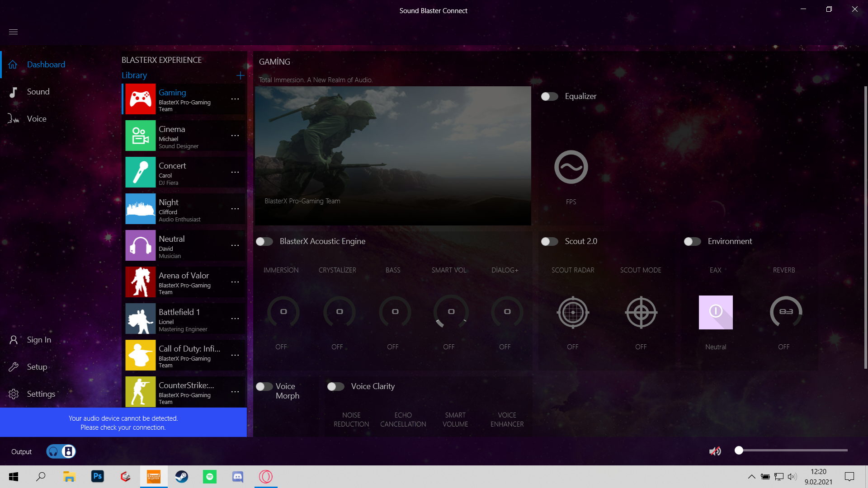Switch Output between headphones and speakers
The height and width of the screenshot is (488, 868).
point(61,451)
